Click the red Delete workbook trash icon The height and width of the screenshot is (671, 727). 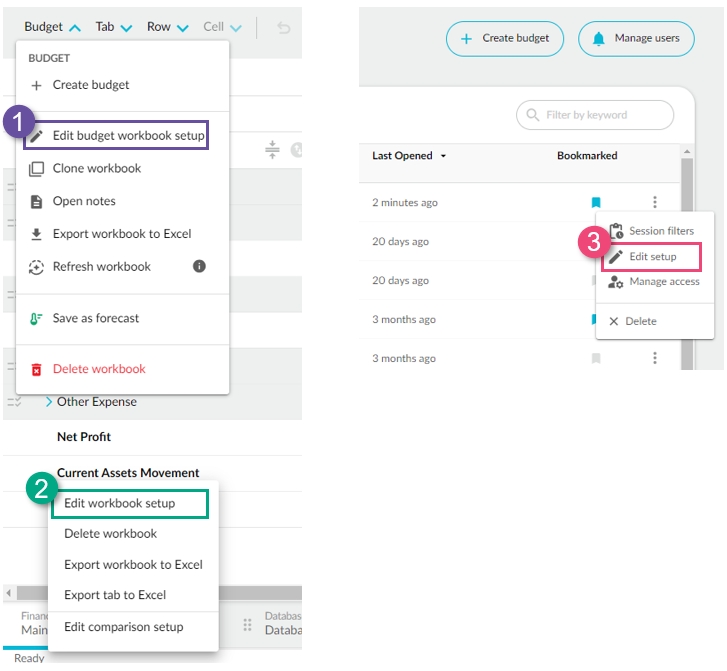click(x=37, y=369)
